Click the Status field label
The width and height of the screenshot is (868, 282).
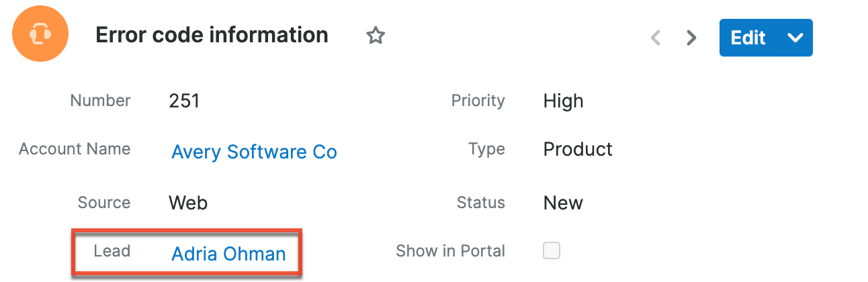[x=480, y=203]
